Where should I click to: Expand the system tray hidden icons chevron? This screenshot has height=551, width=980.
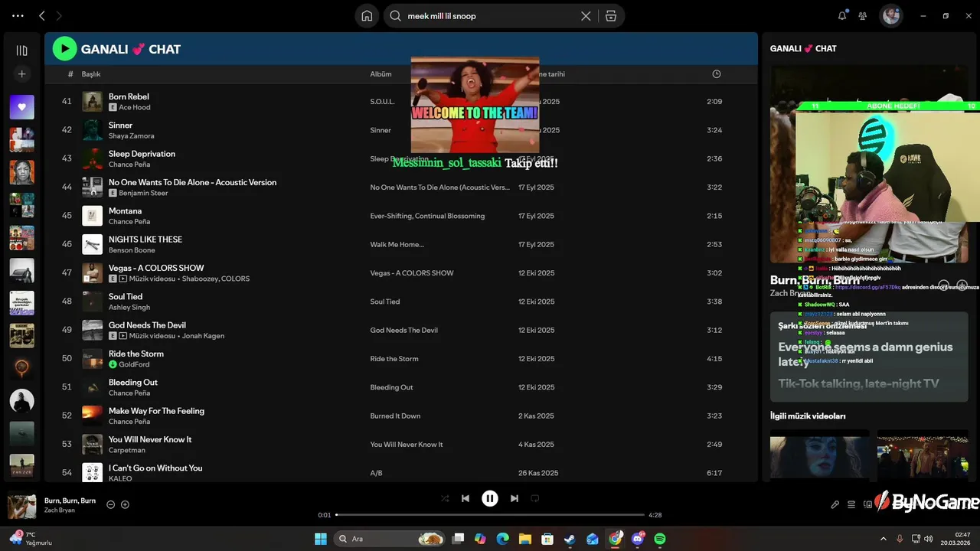pyautogui.click(x=883, y=539)
